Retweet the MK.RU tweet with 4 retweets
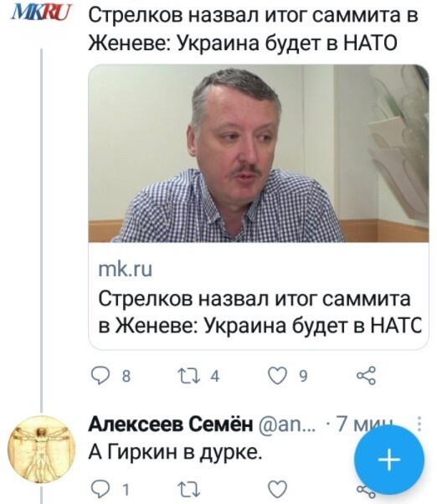 (x=190, y=375)
